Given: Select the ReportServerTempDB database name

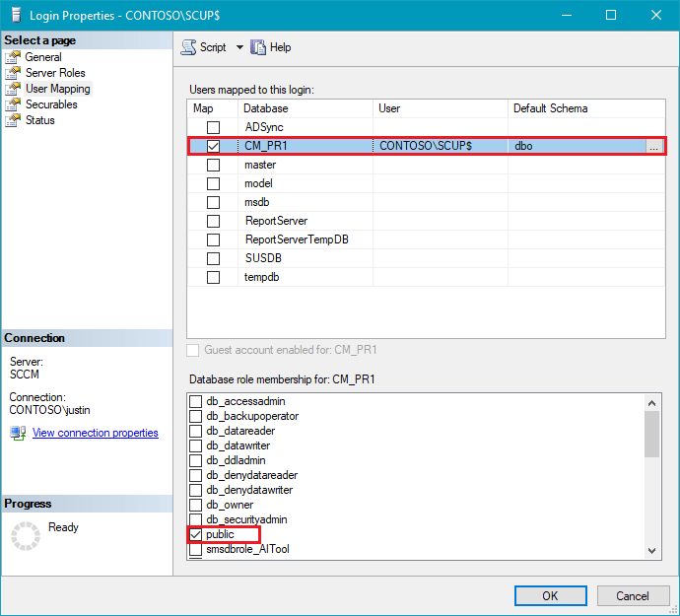Looking at the screenshot, I should (297, 240).
